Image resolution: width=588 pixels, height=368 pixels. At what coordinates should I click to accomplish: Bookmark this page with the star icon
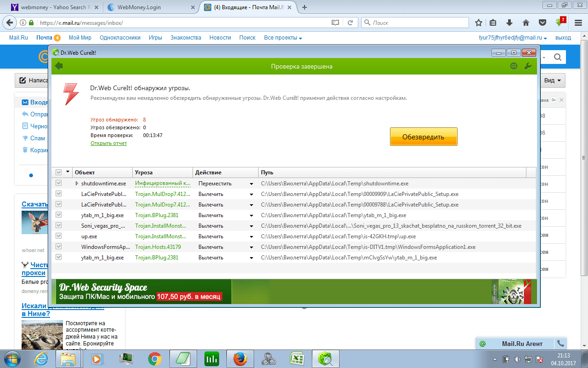tap(479, 23)
